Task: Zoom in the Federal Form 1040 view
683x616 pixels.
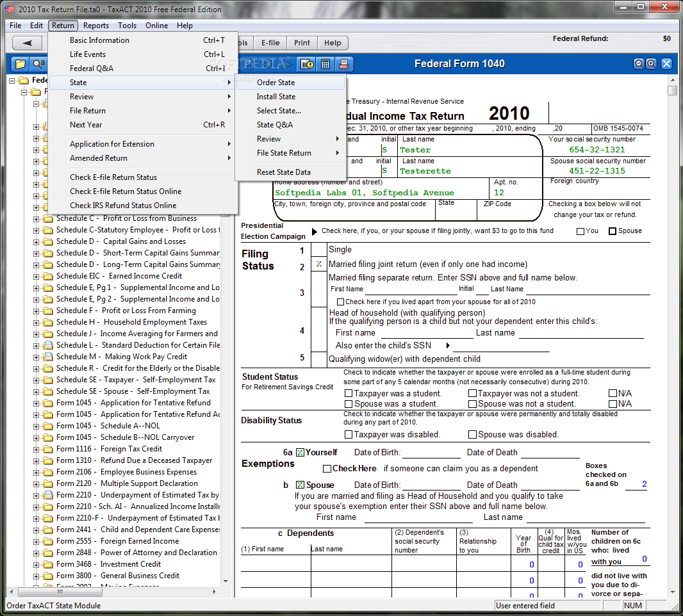Action: coord(651,64)
